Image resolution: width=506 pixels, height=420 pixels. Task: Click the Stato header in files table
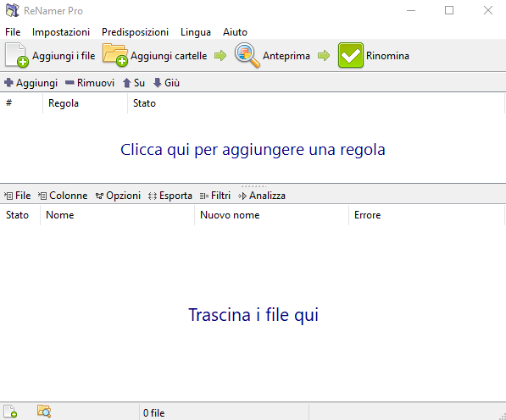[x=20, y=215]
